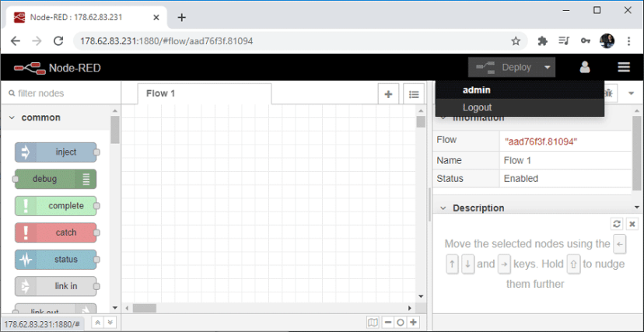Reset canvas zoom with the circle icon
This screenshot has height=332, width=644.
click(401, 322)
